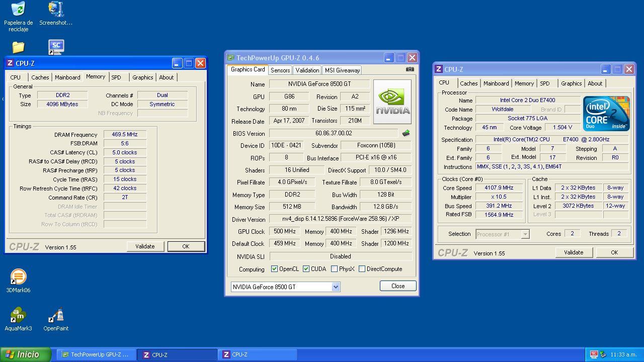Click the Rated FSB value 1564.9 MHz
Viewport: 644px width, 362px height.
click(499, 215)
